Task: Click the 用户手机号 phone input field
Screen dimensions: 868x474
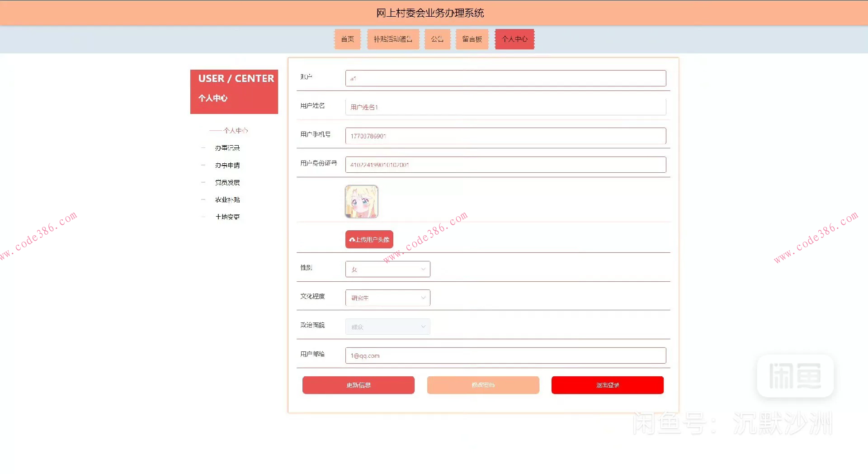Action: 505,136
